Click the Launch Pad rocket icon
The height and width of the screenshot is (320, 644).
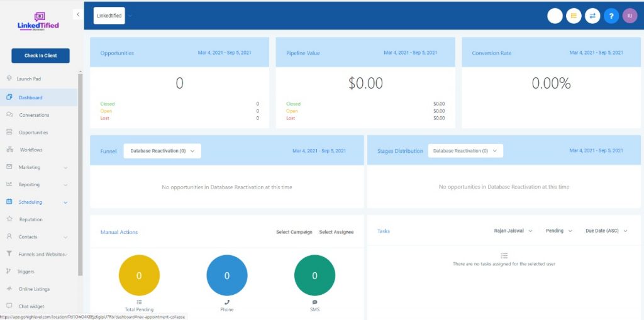coord(9,78)
